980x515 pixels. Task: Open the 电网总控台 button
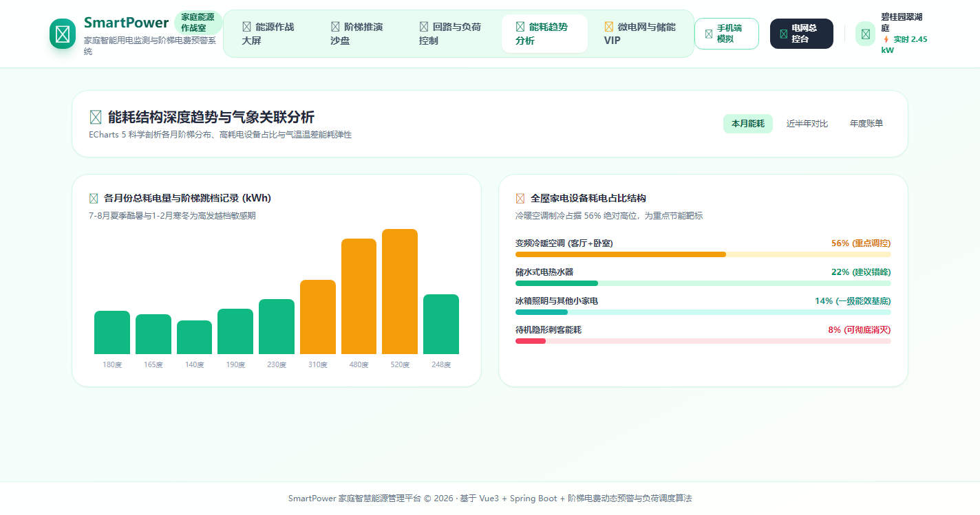pos(802,34)
